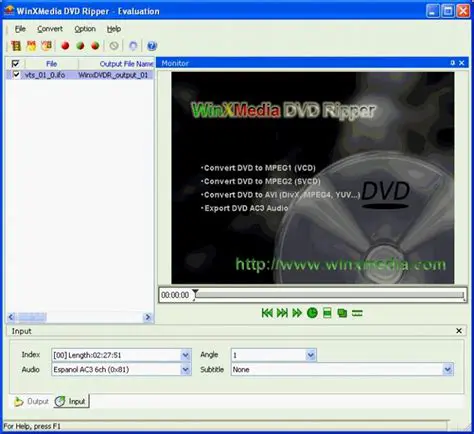Maximize the WinXMedia DVD Ripper window

coord(448,11)
